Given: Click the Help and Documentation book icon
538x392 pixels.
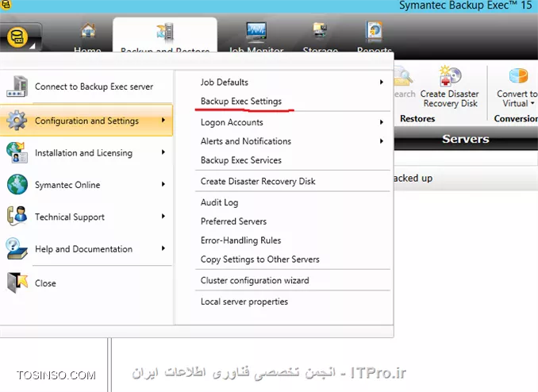Looking at the screenshot, I should click(x=17, y=248).
